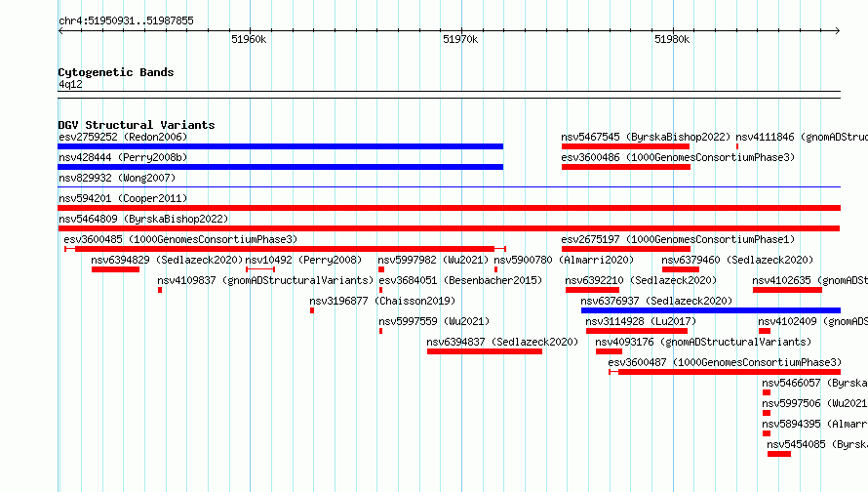The height and width of the screenshot is (492, 868).
Task: Click the thin red glyph under nsv10492
Action: coord(260,269)
